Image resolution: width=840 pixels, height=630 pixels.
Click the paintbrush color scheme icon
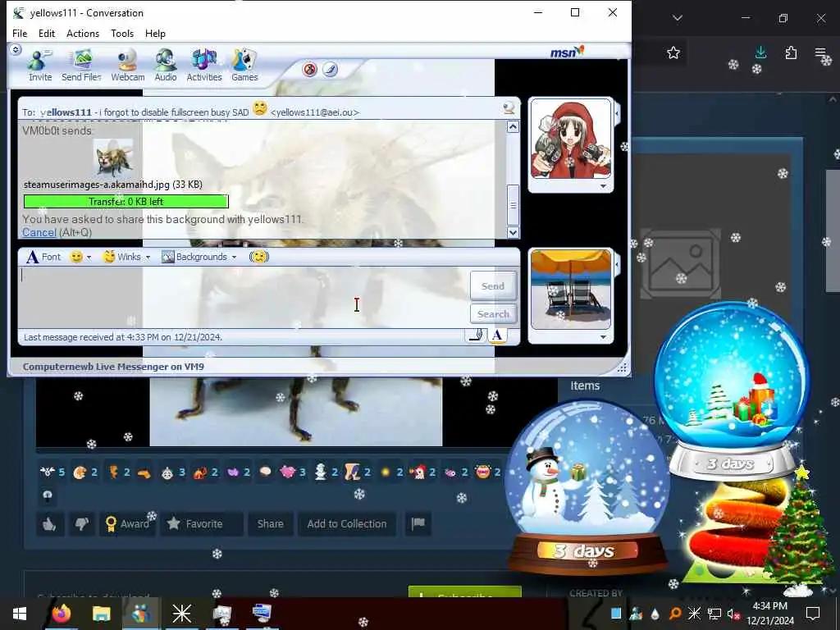330,69
